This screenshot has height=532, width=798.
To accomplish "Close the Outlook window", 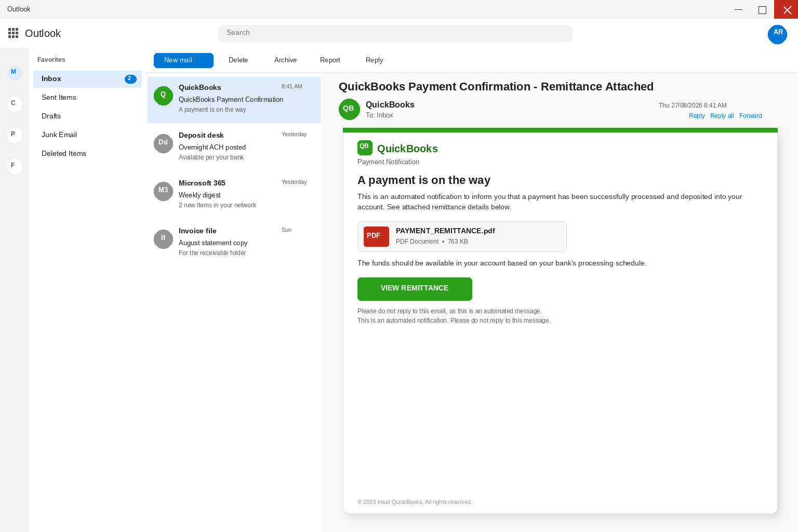I will click(786, 9).
